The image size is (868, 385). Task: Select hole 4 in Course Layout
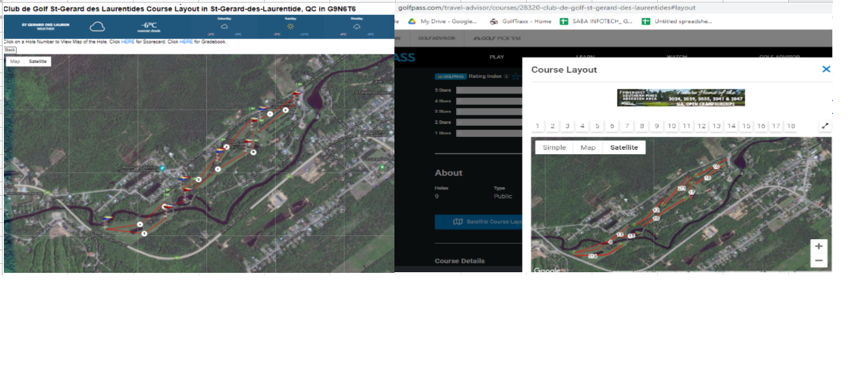coord(582,126)
